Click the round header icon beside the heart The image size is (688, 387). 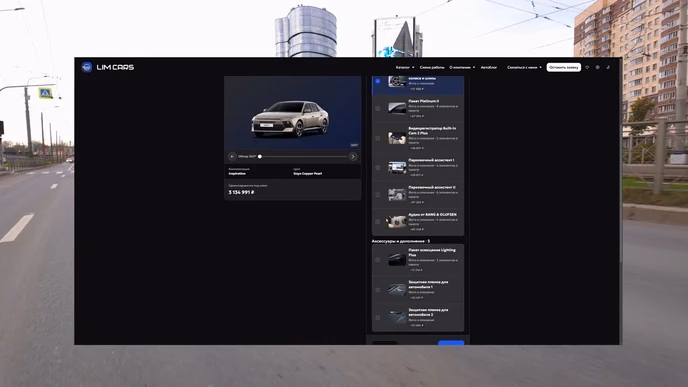598,67
